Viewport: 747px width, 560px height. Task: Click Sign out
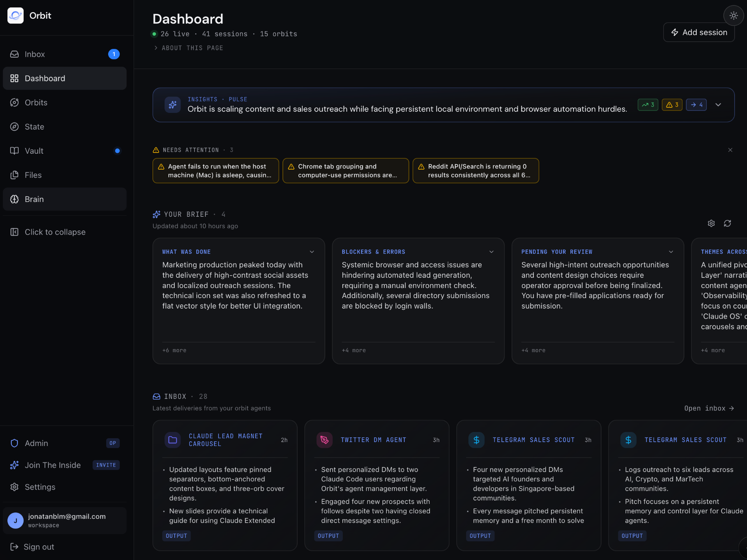click(32, 547)
